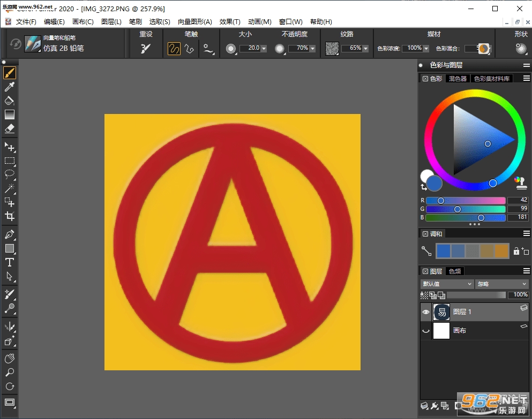This screenshot has width=532, height=419.
Task: Select the Cloner tool
Action: (x=10, y=294)
